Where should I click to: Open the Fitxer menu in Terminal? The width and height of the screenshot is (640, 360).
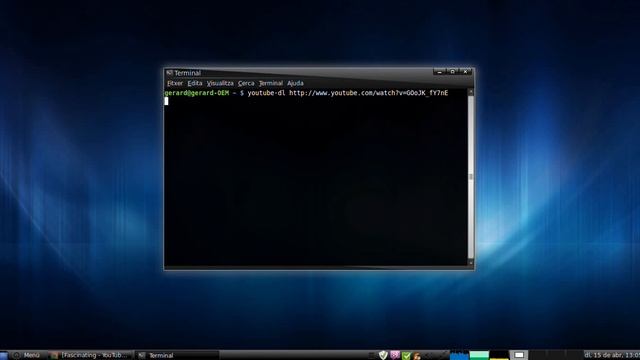[175, 83]
